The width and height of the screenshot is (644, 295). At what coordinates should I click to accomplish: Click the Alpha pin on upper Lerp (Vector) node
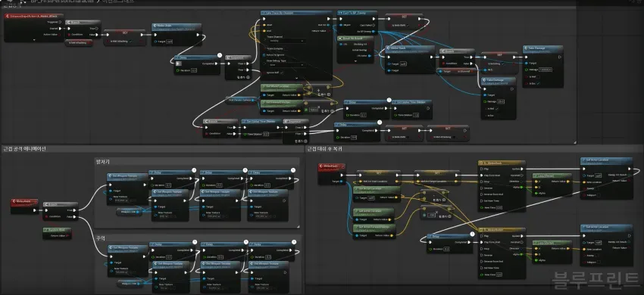[535, 193]
